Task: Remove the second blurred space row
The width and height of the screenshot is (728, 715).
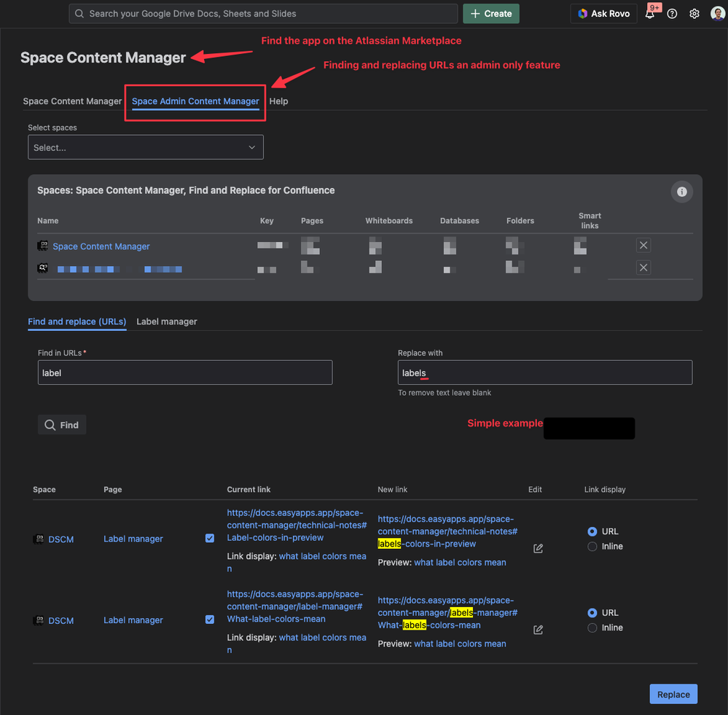Action: click(643, 267)
